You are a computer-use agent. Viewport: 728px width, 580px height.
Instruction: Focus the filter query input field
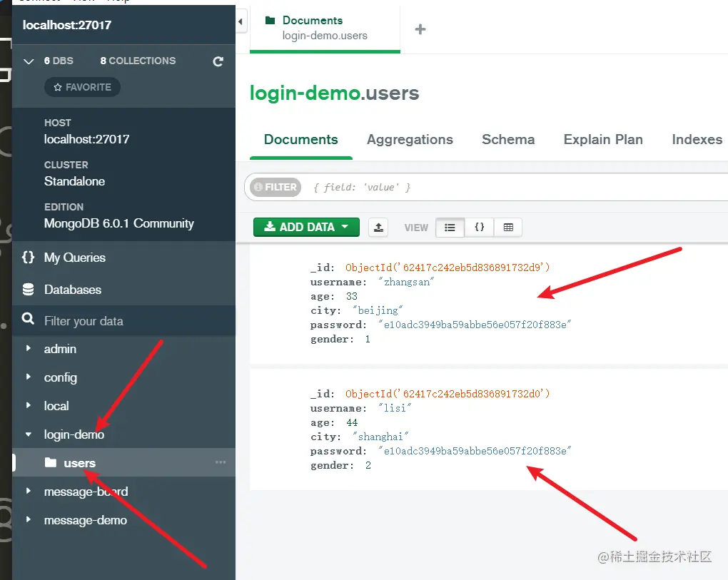pyautogui.click(x=515, y=187)
